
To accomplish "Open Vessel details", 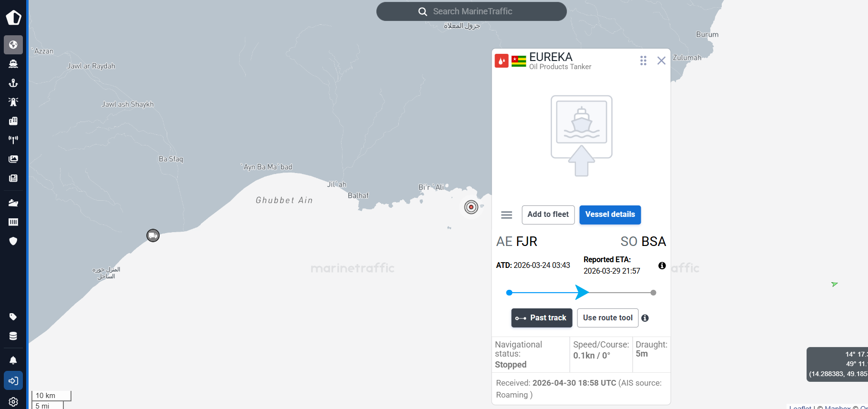I will (x=610, y=215).
